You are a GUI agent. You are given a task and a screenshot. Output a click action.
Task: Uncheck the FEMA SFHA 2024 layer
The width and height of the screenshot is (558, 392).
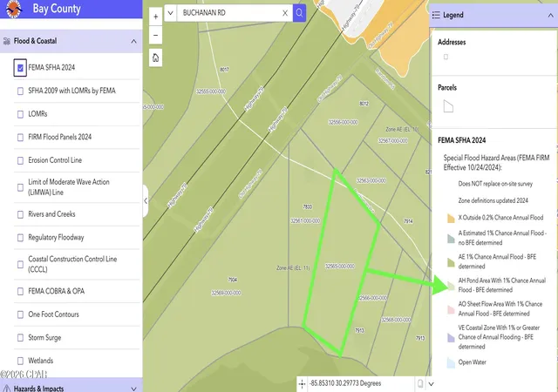coord(20,68)
